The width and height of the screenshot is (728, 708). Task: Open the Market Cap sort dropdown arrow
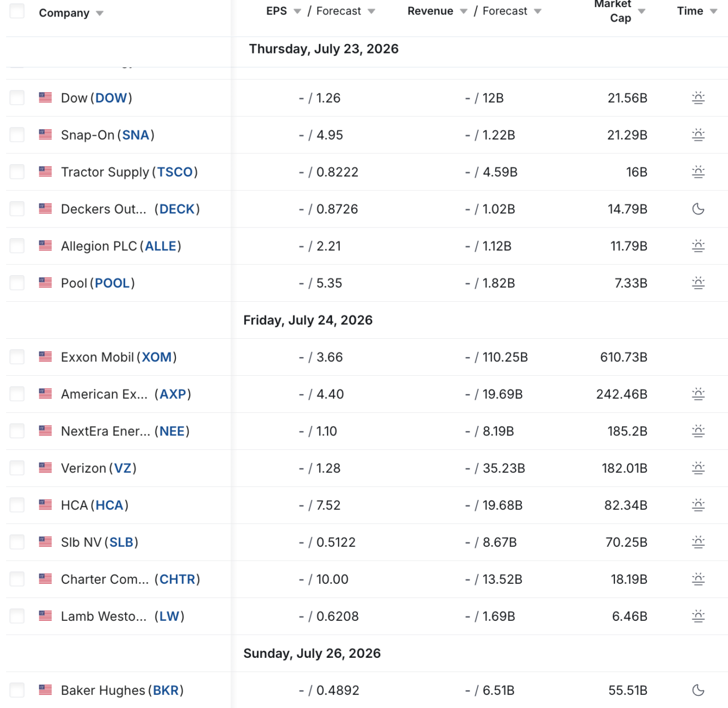[x=641, y=11]
